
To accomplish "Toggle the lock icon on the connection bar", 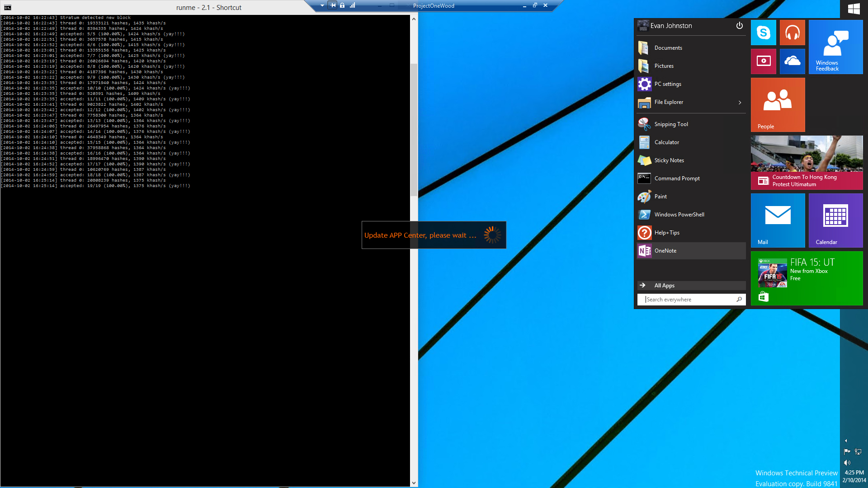I will (x=342, y=5).
